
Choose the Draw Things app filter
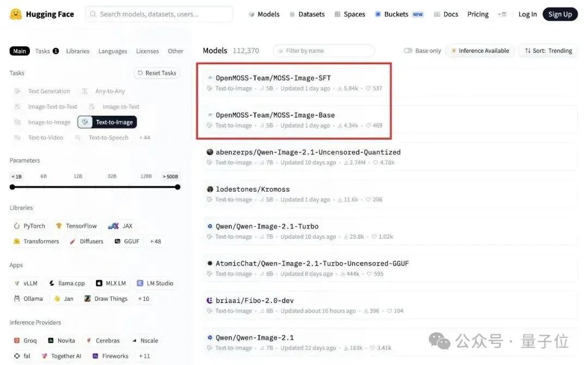click(106, 299)
